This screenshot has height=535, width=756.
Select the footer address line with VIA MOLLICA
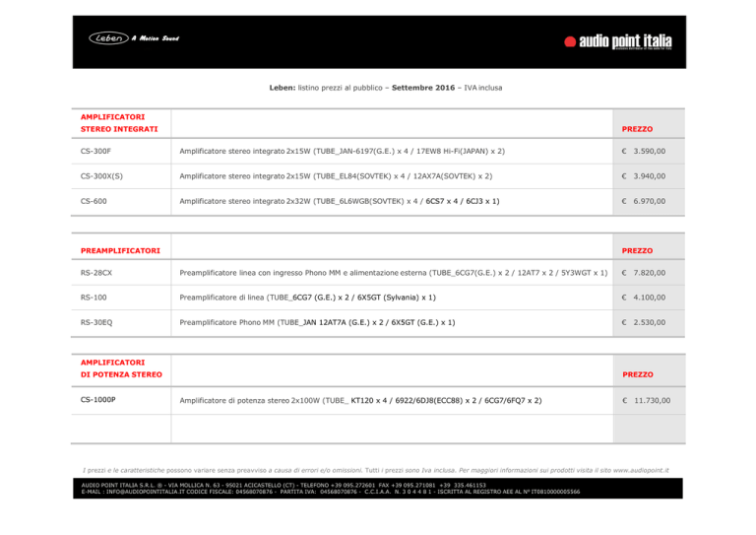[x=283, y=485]
